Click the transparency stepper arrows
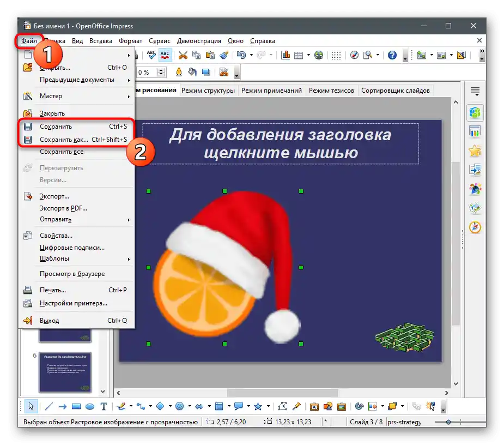The height and width of the screenshot is (445, 504). (x=161, y=72)
